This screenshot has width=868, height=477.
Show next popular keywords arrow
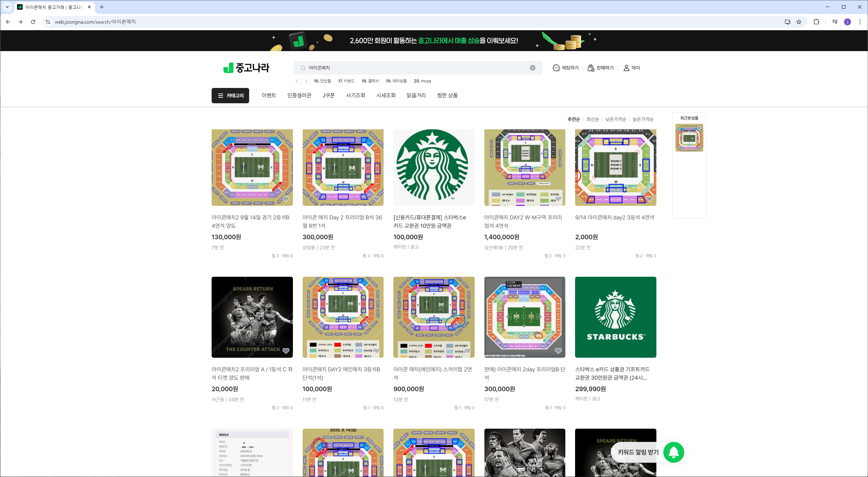point(306,81)
